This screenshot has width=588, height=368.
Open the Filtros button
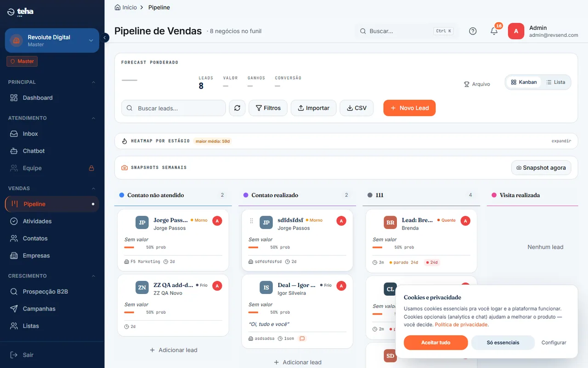(x=268, y=108)
